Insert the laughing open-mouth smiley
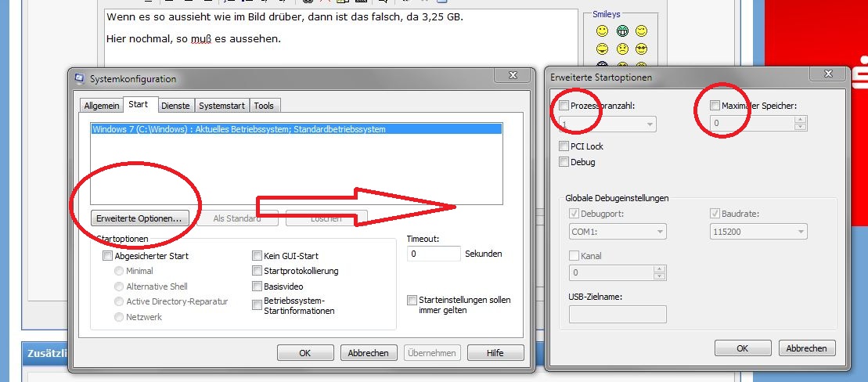Viewport: 868px width, 382px height. coord(603,49)
